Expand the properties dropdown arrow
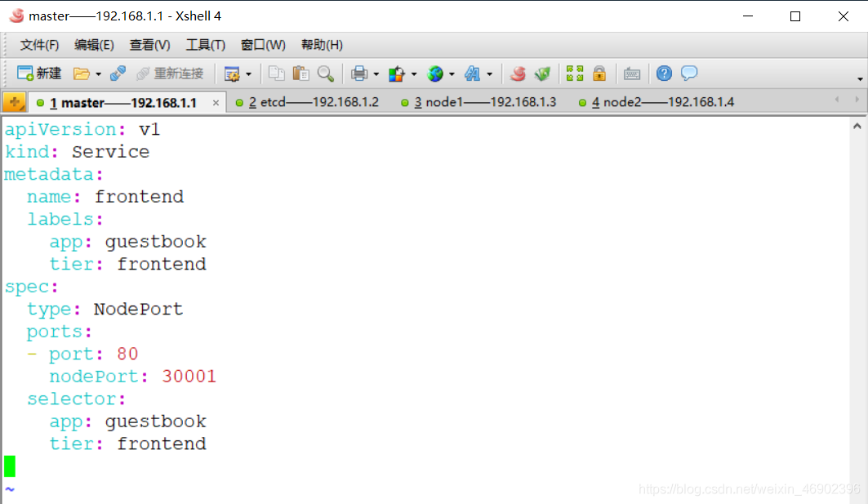 point(248,74)
